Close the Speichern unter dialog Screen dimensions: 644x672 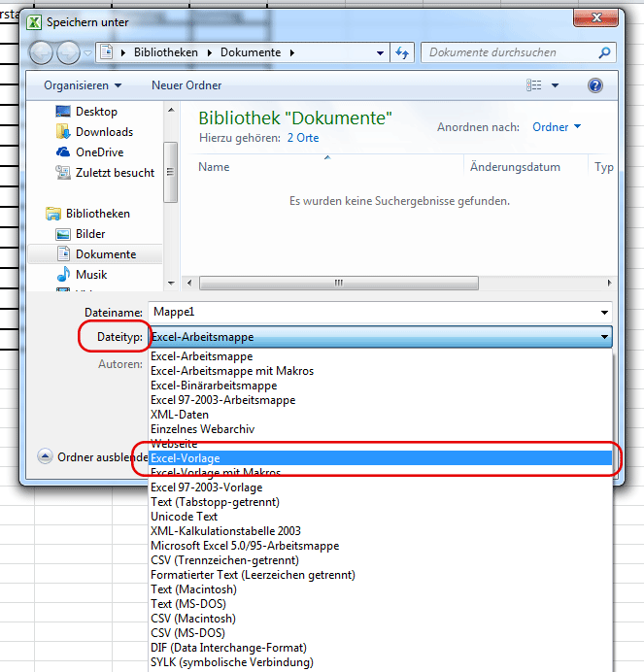pyautogui.click(x=596, y=17)
